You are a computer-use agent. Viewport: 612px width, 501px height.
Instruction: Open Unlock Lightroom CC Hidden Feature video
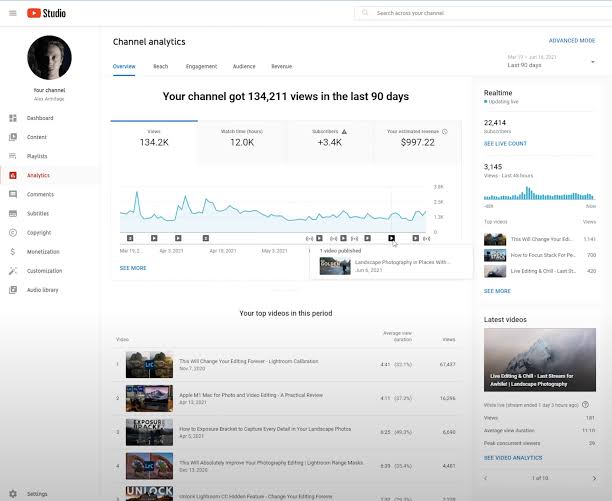(256, 496)
